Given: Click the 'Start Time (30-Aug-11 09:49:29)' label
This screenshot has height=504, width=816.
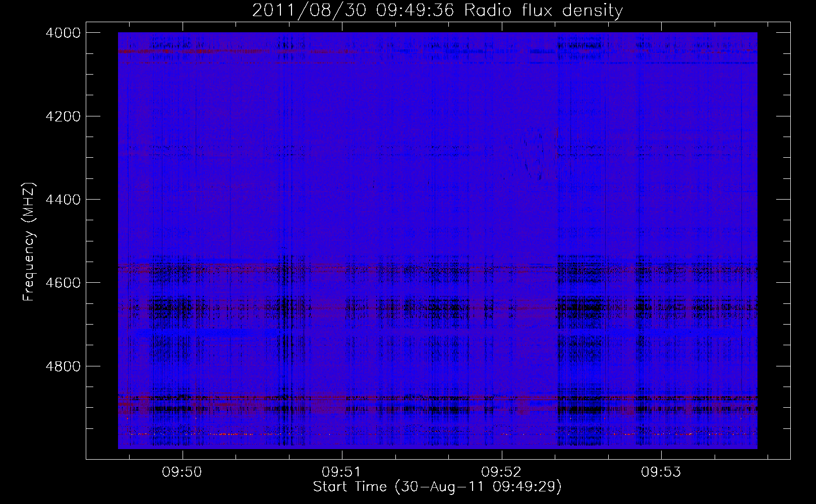Looking at the screenshot, I should (x=437, y=487).
